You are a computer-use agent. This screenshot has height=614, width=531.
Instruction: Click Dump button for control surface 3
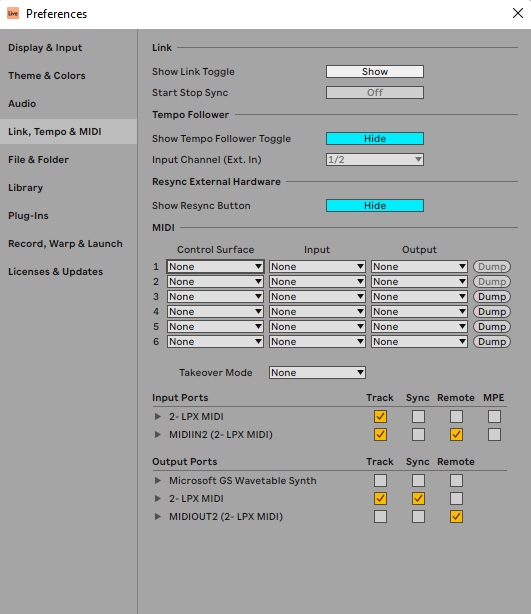click(492, 297)
